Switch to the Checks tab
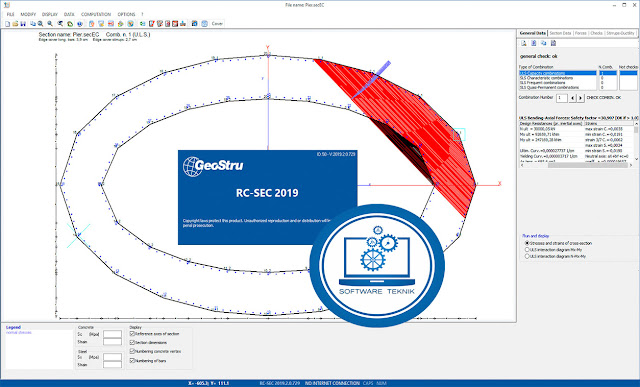This screenshot has height=387, width=640. pos(596,33)
